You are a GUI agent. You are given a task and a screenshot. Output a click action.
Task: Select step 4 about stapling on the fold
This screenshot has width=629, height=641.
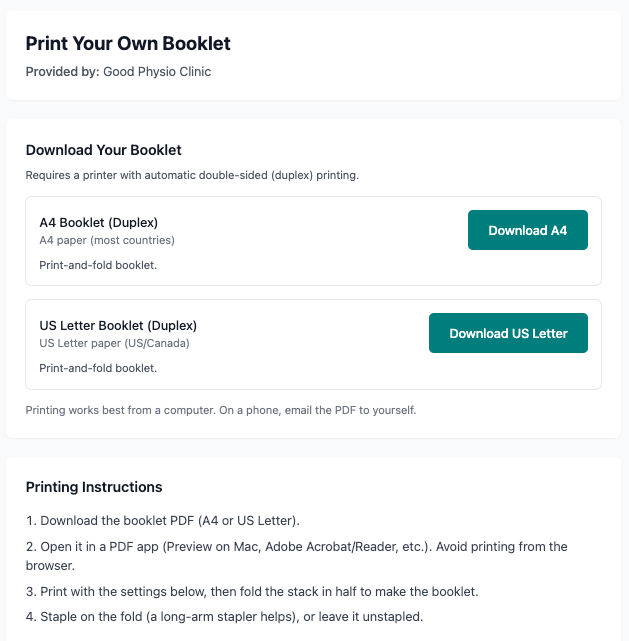pos(224,616)
